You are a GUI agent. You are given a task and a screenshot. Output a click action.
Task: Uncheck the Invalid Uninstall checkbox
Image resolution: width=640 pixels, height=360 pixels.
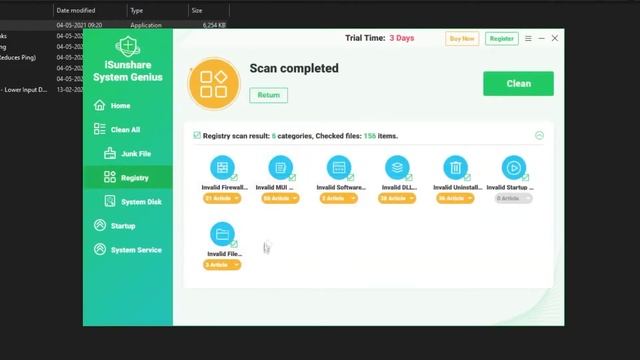coord(467,177)
